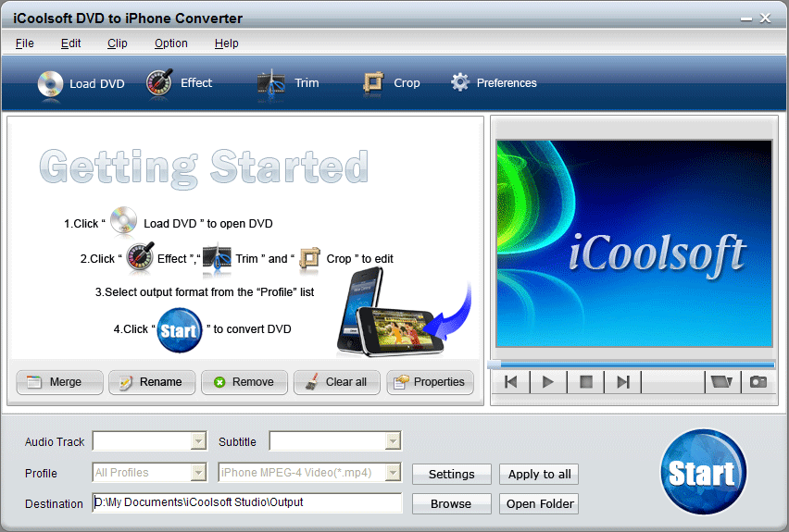Close the converter window
The image size is (789, 532).
pos(765,19)
